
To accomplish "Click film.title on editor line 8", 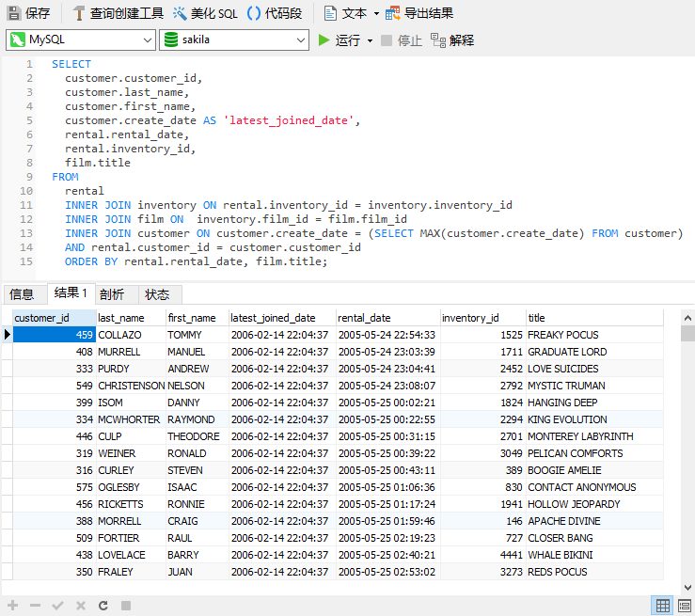I will tap(98, 163).
